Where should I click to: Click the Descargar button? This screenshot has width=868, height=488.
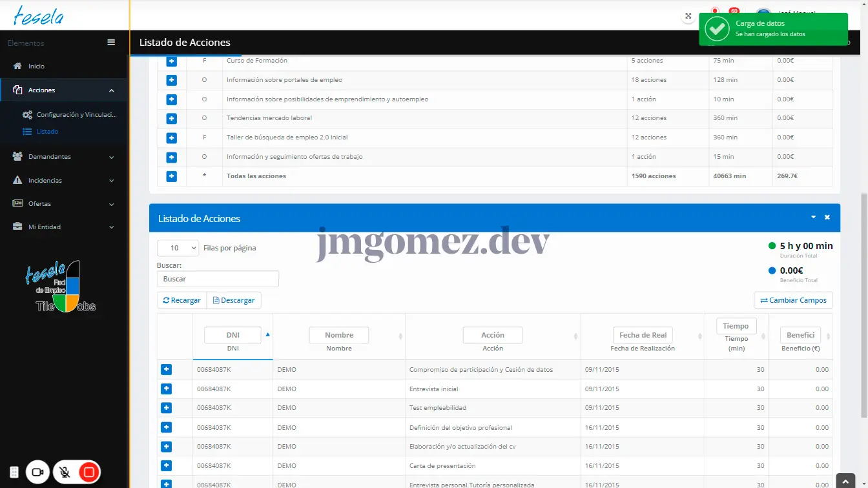point(234,300)
